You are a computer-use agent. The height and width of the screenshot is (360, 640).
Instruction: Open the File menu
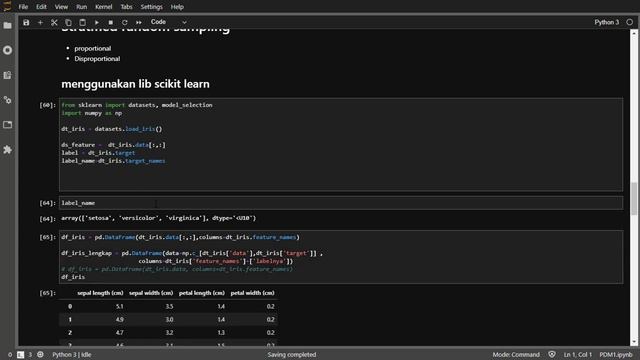(x=23, y=7)
